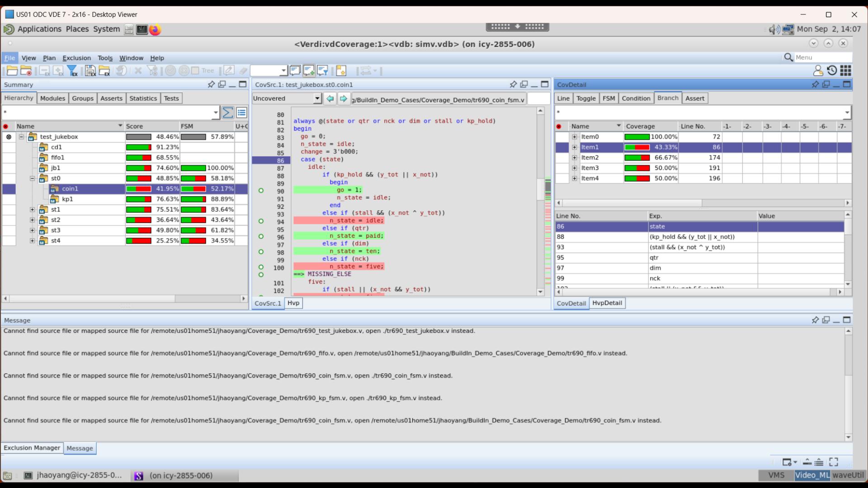868x488 pixels.
Task: Undock the Message panel
Action: point(826,320)
